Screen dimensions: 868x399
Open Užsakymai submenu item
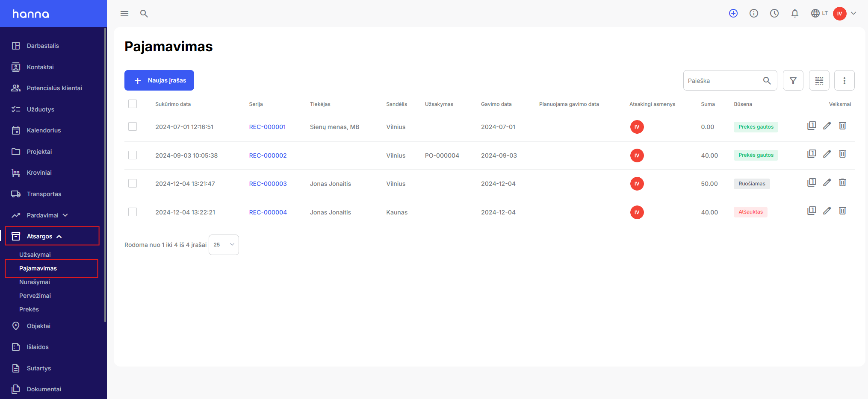click(x=35, y=255)
